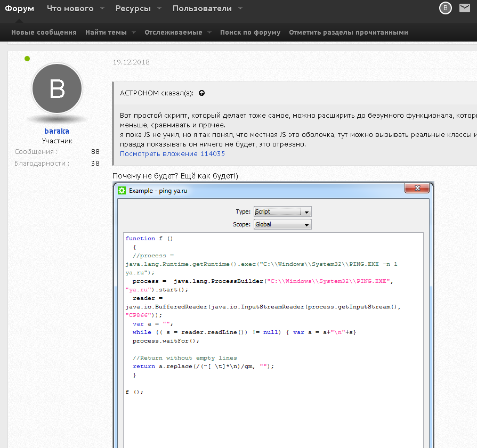Click the process.waitFor(); code line
477x448 pixels.
click(166, 340)
